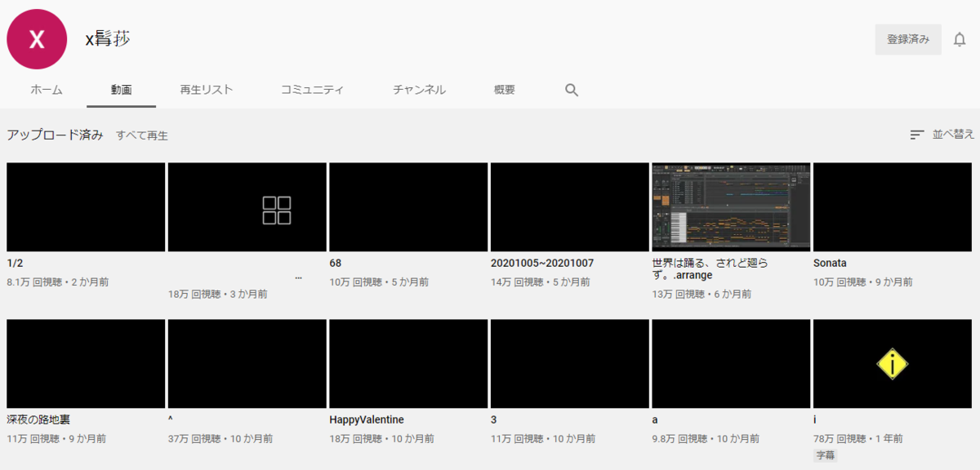Click the text 9.8万 回視聴・10 か月前
The image size is (980, 470).
coord(707,439)
